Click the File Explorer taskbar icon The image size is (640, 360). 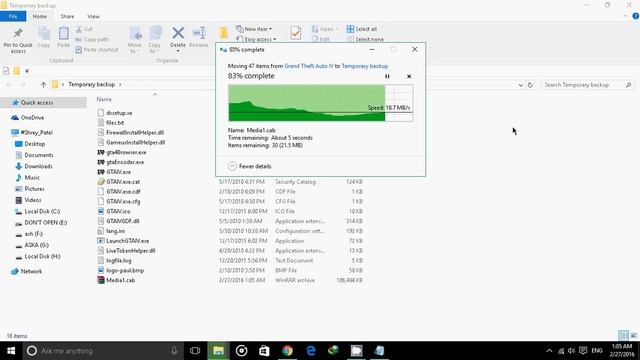[218, 351]
